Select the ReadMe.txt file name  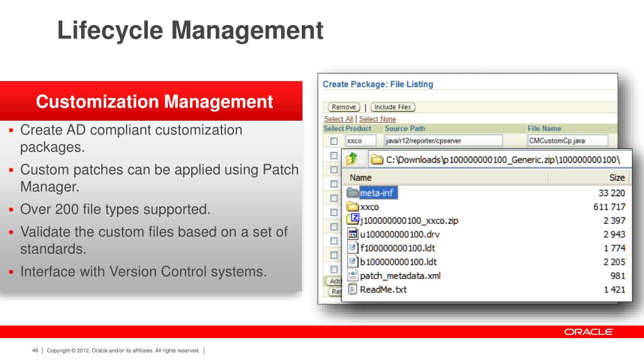383,289
